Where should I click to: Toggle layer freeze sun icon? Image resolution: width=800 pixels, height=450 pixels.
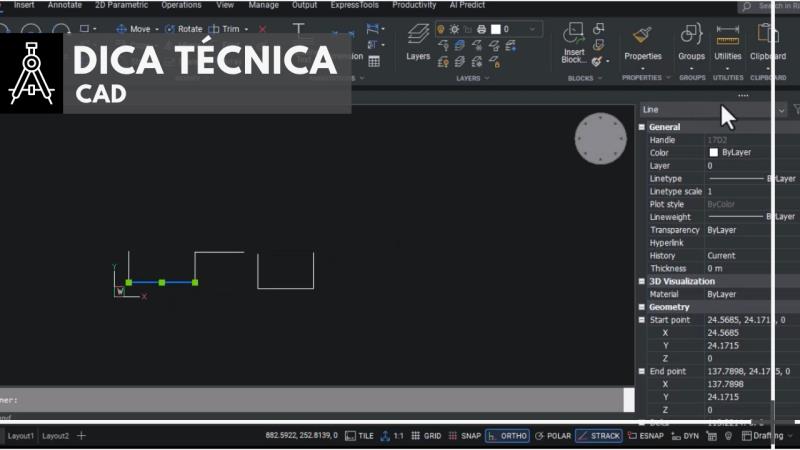454,29
